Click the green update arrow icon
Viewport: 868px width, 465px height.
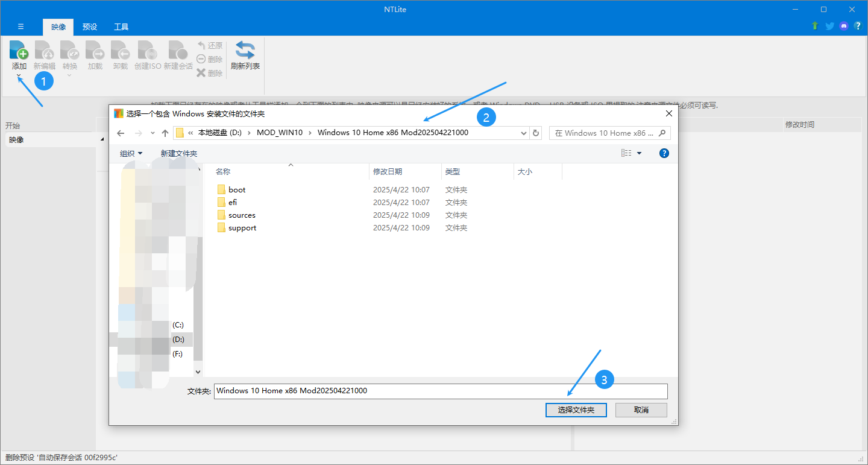coord(815,26)
